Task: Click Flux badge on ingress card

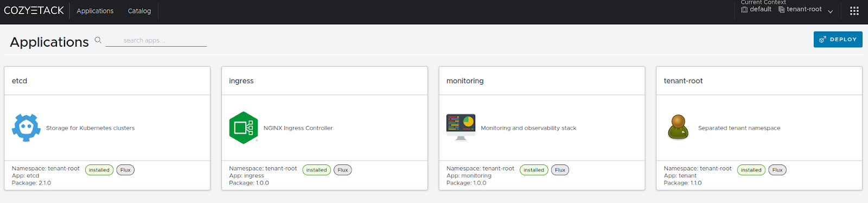Action: pyautogui.click(x=343, y=170)
